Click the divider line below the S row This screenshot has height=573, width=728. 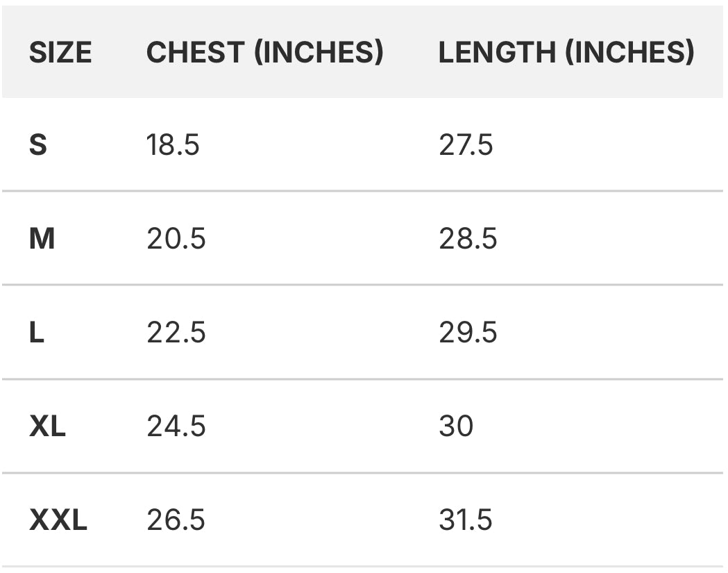[362, 190]
